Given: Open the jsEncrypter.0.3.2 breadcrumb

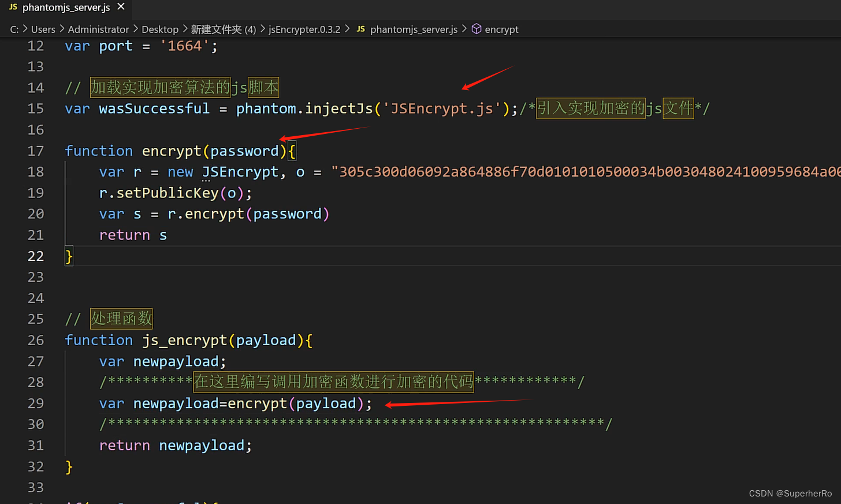Looking at the screenshot, I should 304,29.
